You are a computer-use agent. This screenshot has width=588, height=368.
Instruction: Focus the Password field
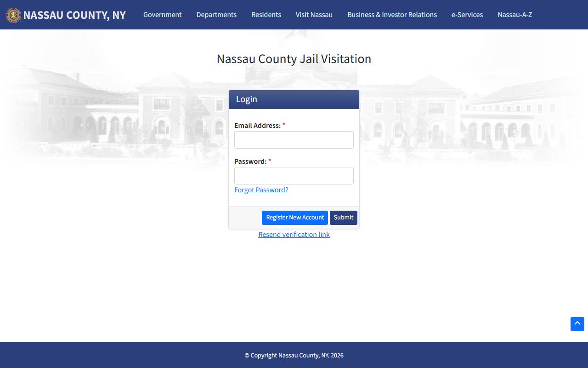click(294, 176)
